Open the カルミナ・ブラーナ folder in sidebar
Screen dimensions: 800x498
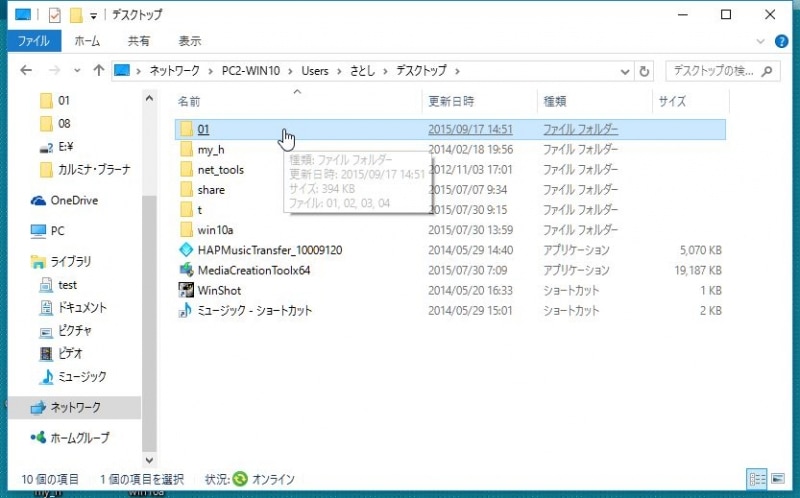tap(85, 169)
